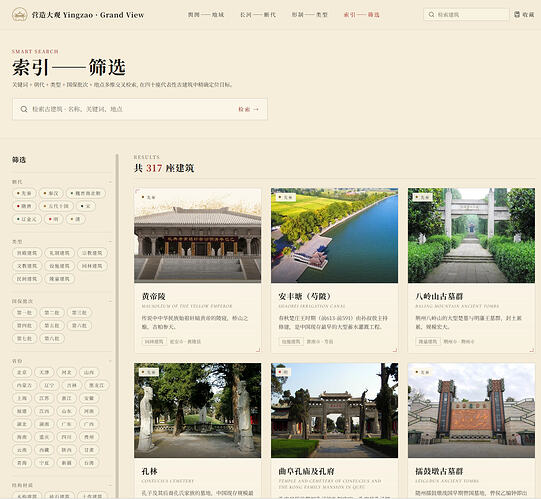
Task: Select the 园林建筑 type filter
Action: [x=92, y=266]
